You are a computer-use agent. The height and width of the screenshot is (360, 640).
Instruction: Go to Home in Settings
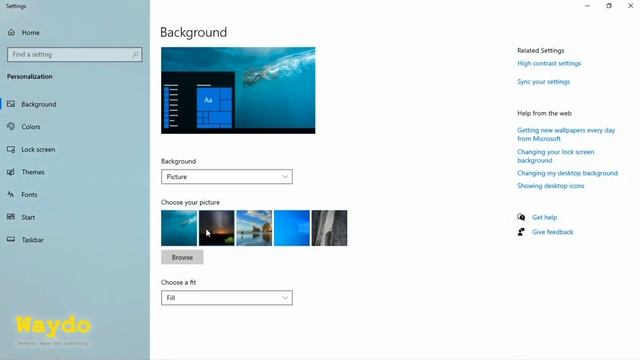tap(31, 33)
